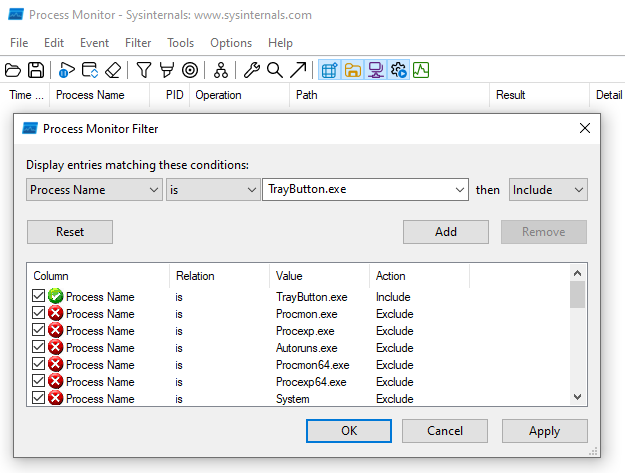Click the Save toolbar icon
Viewport: 625px width, 473px height.
click(x=36, y=70)
